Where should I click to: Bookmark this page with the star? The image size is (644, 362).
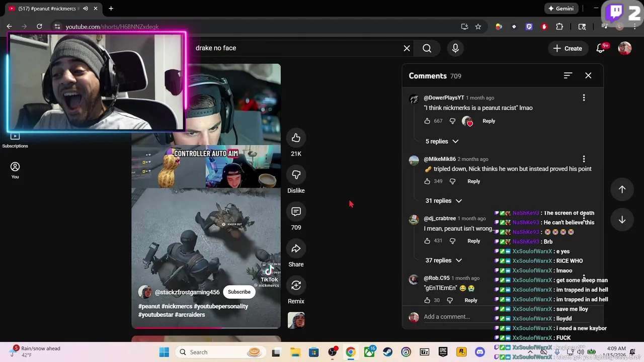478,27
